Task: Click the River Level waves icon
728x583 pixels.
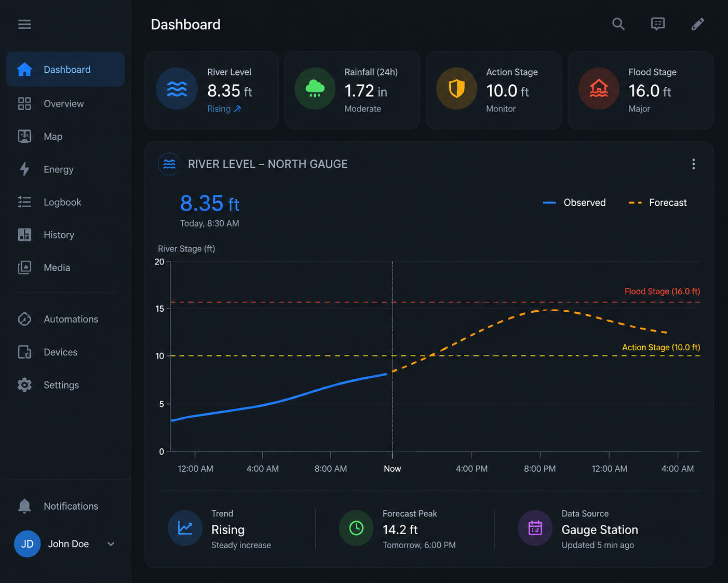Action: coord(177,89)
